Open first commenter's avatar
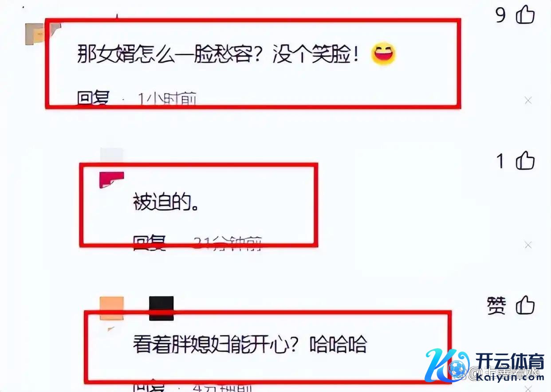Image resolution: width=551 pixels, height=392 pixels. [x=42, y=34]
